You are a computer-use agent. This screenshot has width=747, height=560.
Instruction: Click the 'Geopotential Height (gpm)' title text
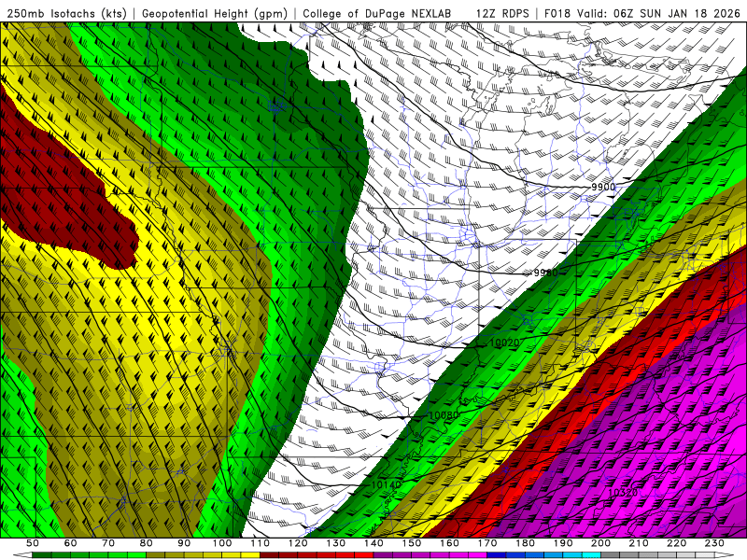[215, 14]
